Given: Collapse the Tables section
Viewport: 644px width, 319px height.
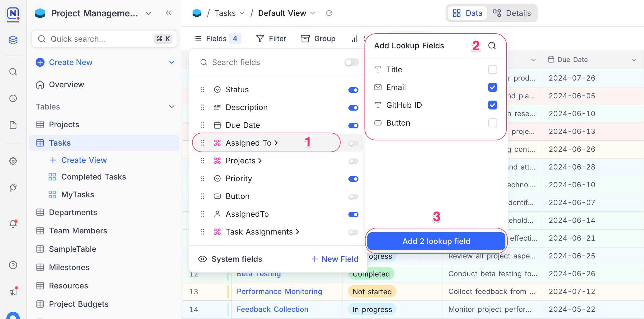Looking at the screenshot, I should (172, 107).
